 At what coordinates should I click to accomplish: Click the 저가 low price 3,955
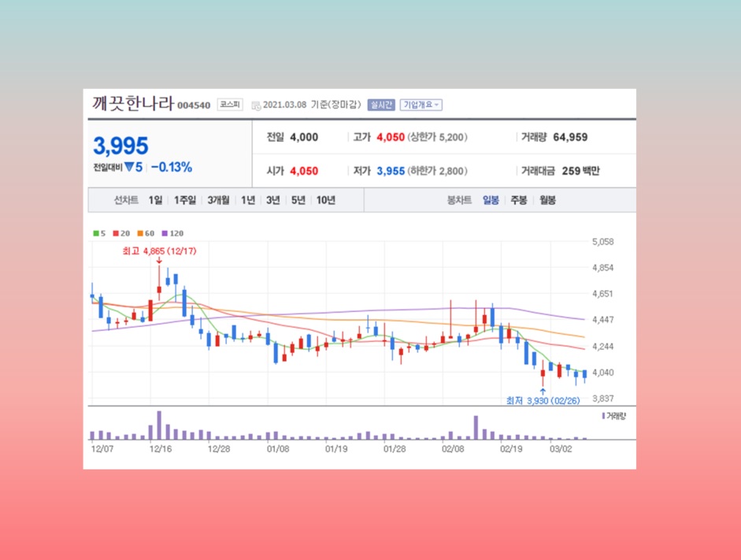click(x=391, y=171)
